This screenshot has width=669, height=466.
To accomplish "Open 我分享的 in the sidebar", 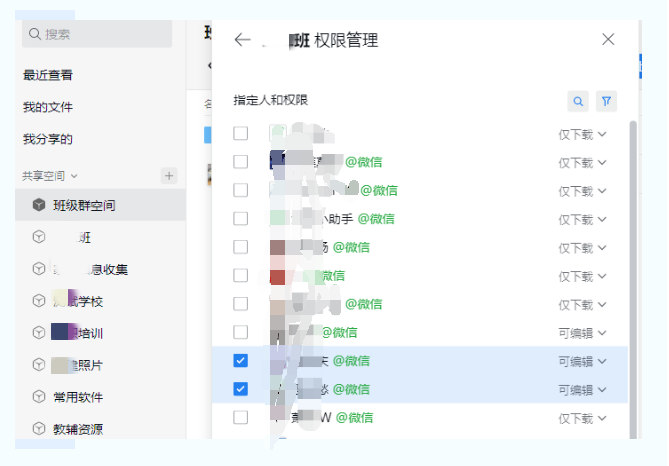I will pyautogui.click(x=48, y=139).
